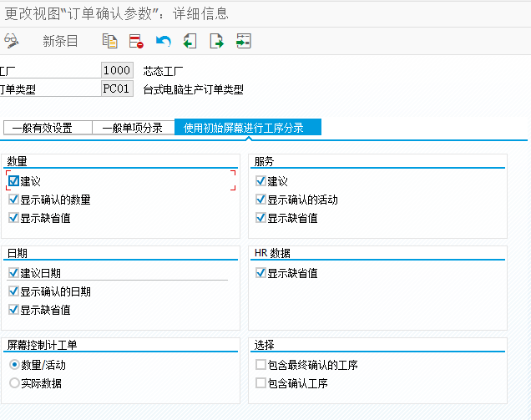
Task: Toggle 建议 checkbox under 数量
Action: [x=13, y=181]
